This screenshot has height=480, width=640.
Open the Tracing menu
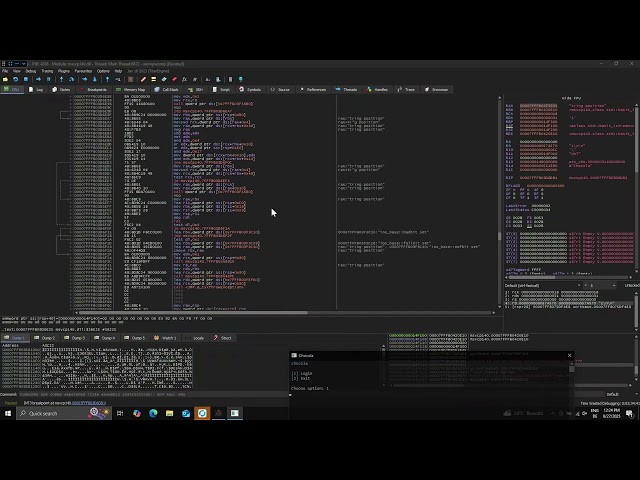pyautogui.click(x=47, y=71)
